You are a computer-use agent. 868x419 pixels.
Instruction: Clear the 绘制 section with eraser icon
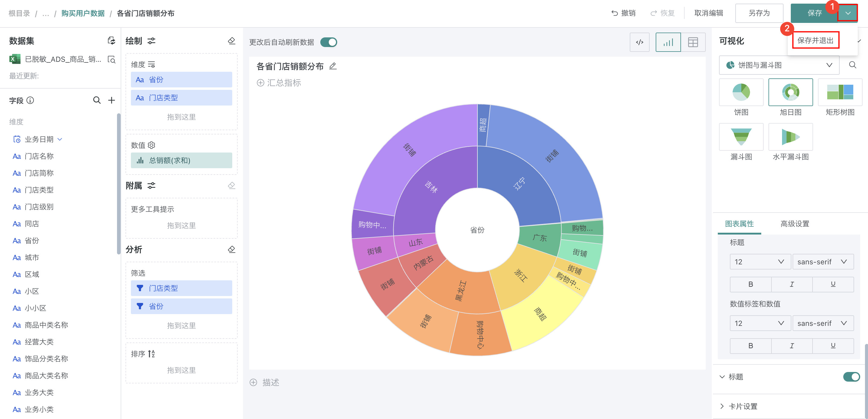232,41
